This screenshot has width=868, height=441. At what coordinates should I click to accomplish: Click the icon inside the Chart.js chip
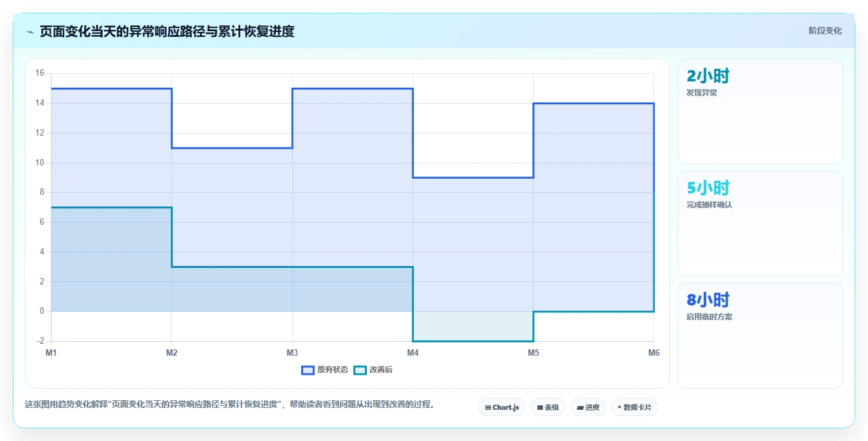488,407
